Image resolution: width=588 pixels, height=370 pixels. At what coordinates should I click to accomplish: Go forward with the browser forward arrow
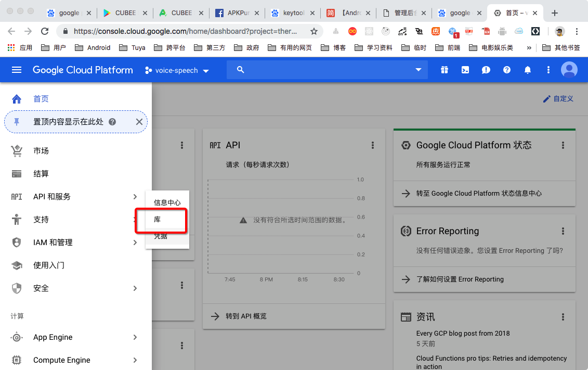click(x=28, y=31)
